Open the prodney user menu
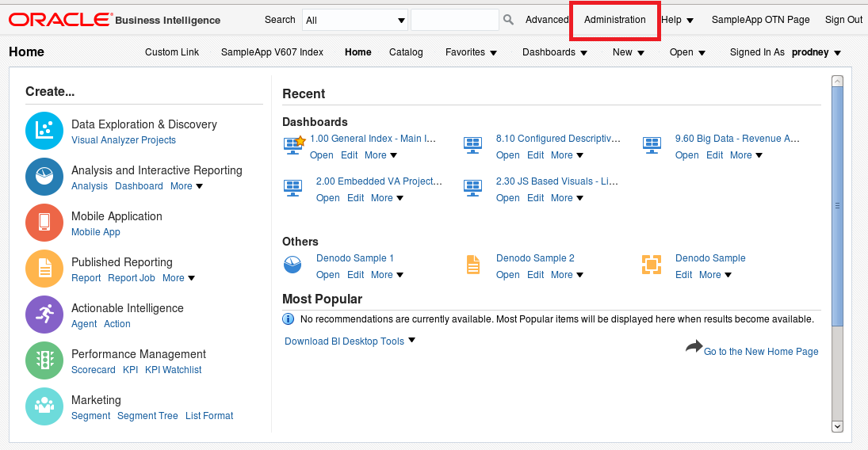Image resolution: width=868 pixels, height=450 pixels. (816, 52)
